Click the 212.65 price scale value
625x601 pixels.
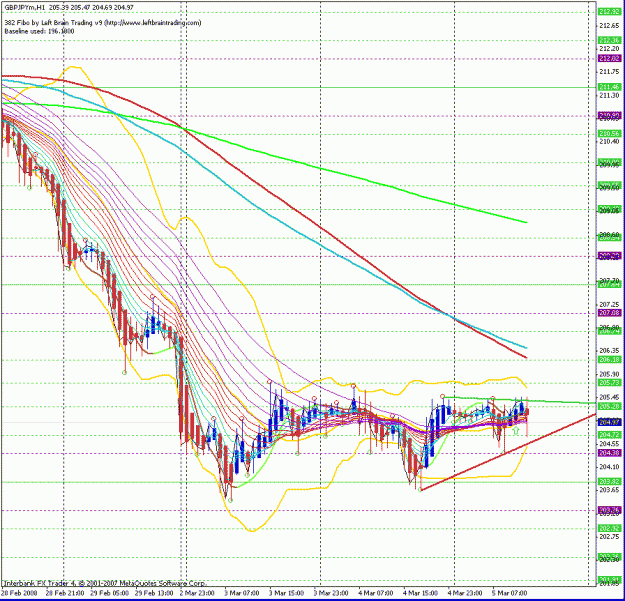[x=609, y=26]
